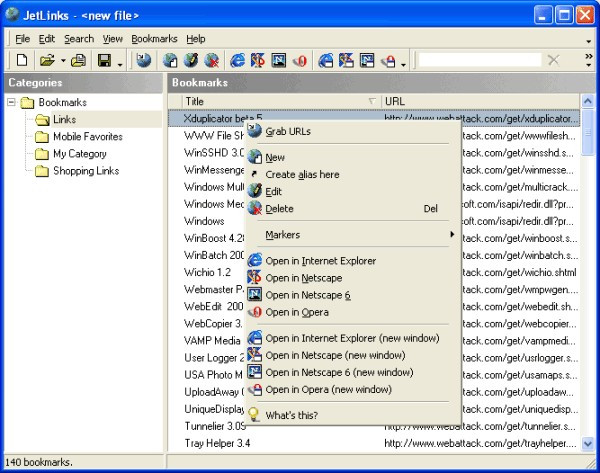Image resolution: width=600 pixels, height=473 pixels.
Task: Choose Open in Opera (new window)
Action: coord(353,390)
